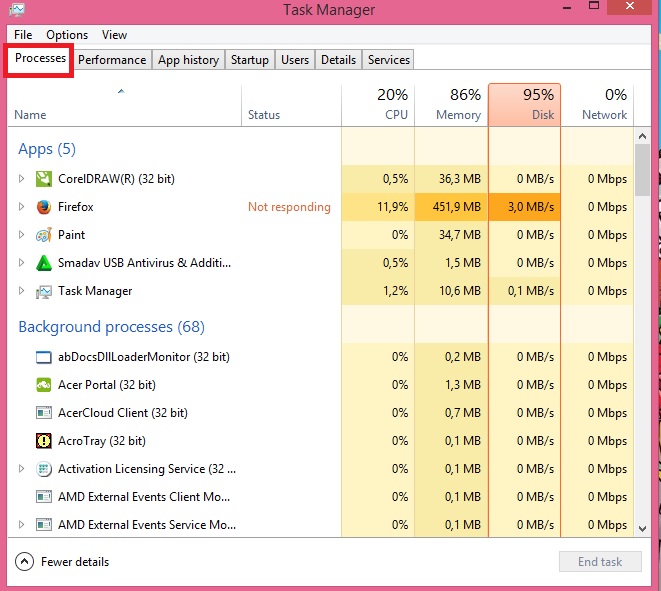Select the Firefox row name
This screenshot has height=591, width=661.
pos(75,207)
